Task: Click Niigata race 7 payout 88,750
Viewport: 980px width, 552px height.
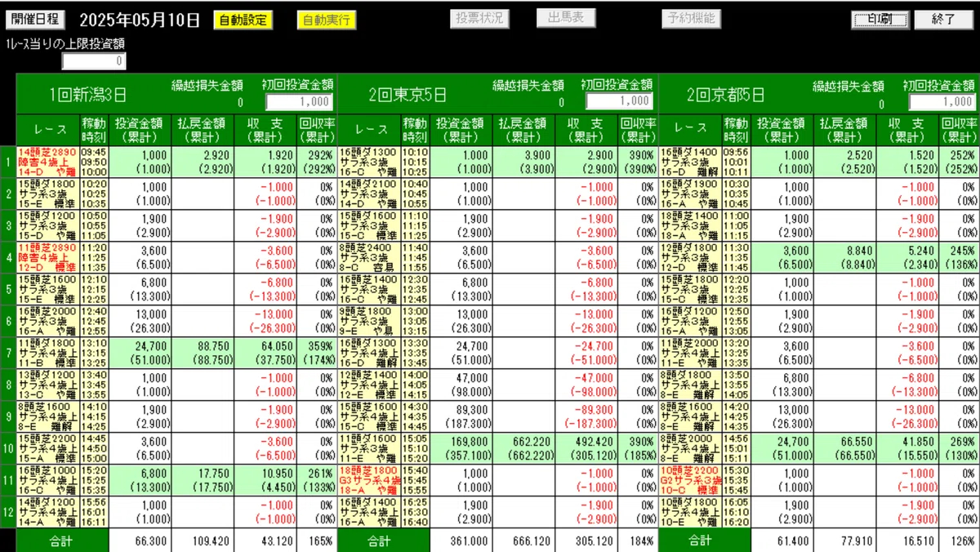Action: click(212, 346)
